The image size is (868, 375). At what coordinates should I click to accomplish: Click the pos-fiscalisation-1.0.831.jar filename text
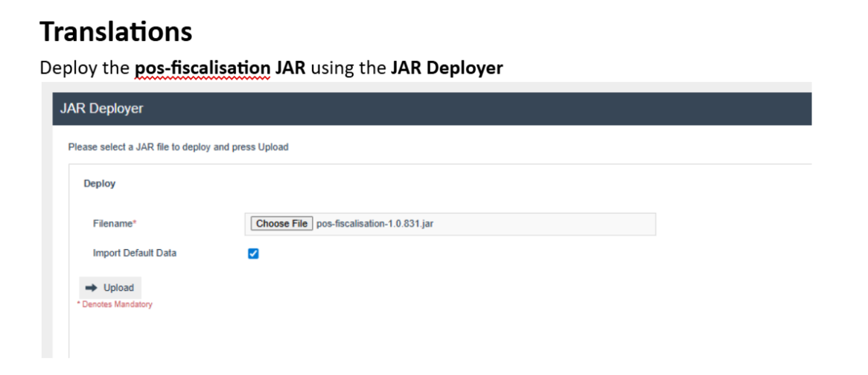374,224
